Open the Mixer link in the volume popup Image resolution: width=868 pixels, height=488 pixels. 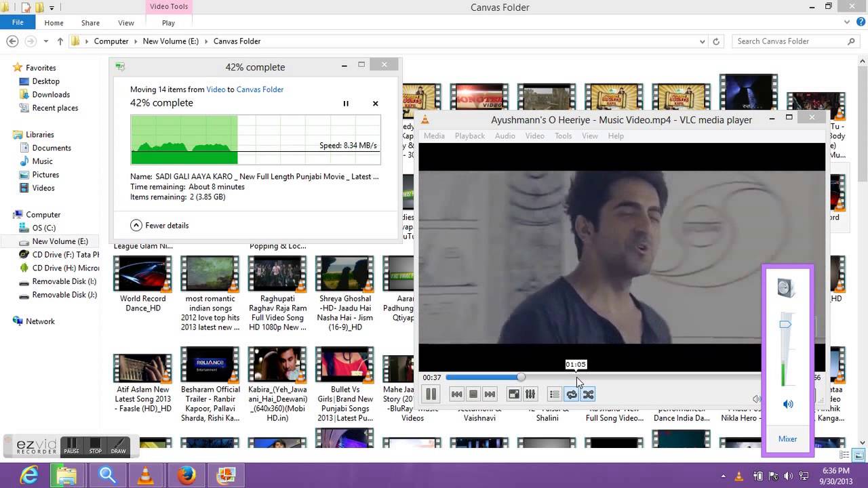point(787,439)
